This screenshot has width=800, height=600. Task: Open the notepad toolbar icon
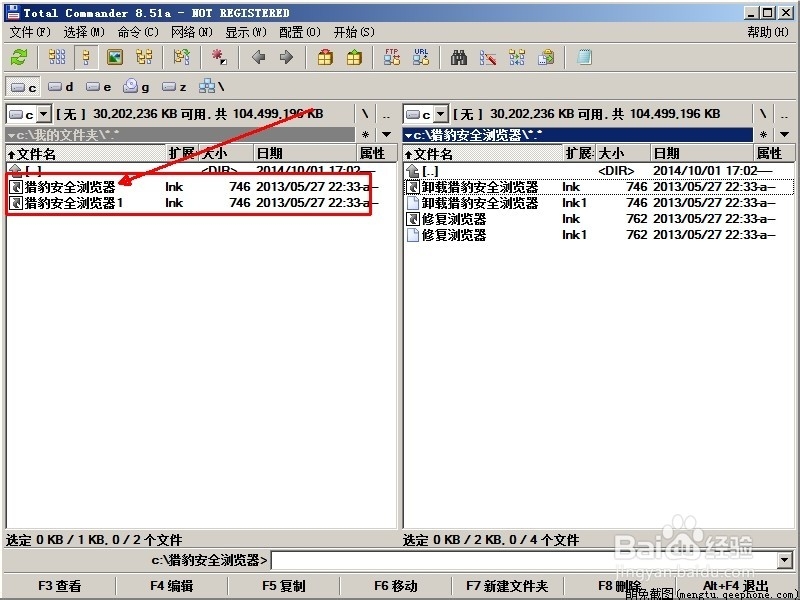tap(584, 57)
